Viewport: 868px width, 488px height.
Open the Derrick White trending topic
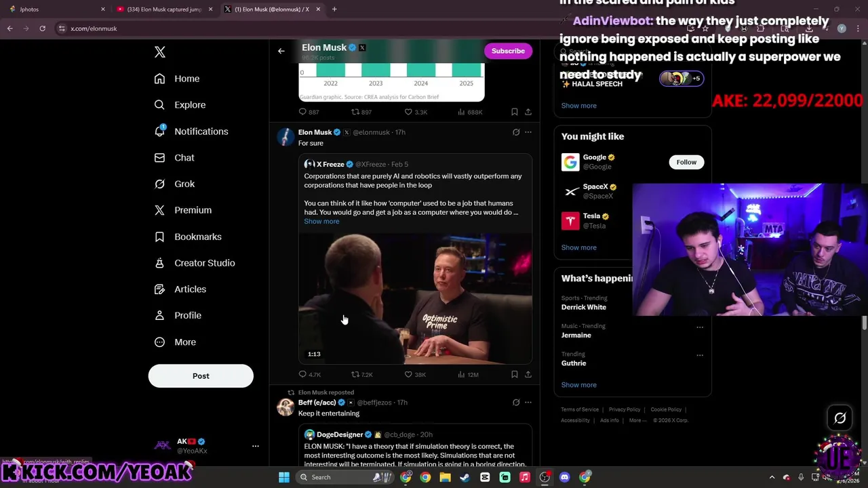pyautogui.click(x=584, y=307)
